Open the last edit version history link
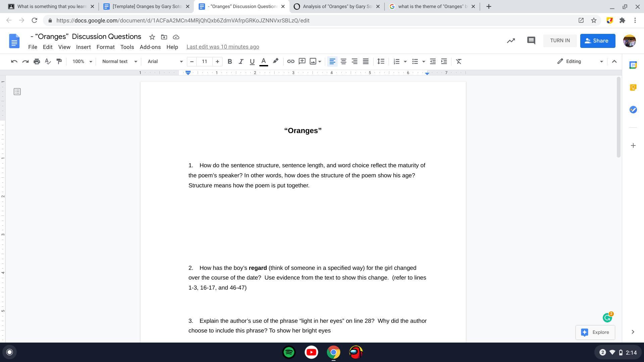Image resolution: width=644 pixels, height=362 pixels. [223, 47]
